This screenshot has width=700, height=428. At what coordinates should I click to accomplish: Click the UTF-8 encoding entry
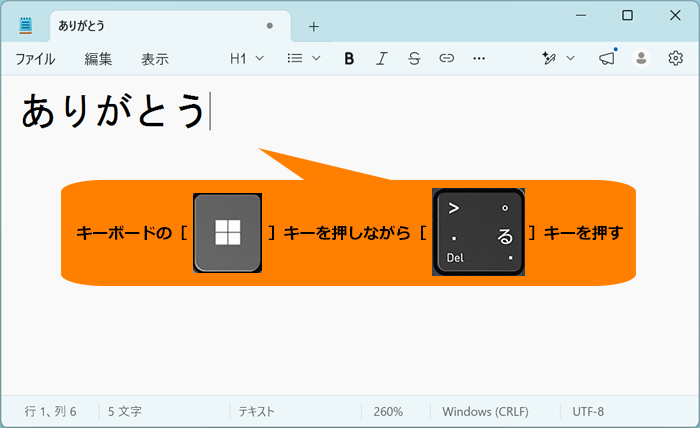click(x=588, y=411)
